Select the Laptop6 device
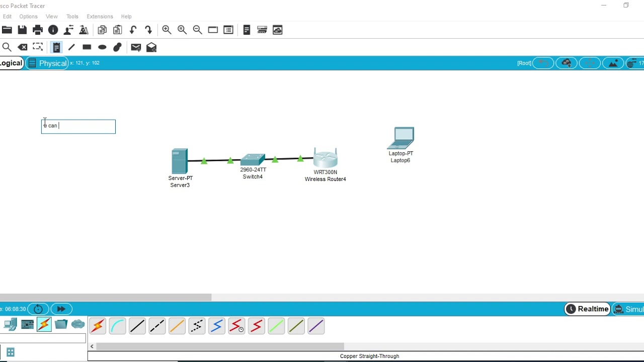The image size is (644, 362). coord(401,138)
